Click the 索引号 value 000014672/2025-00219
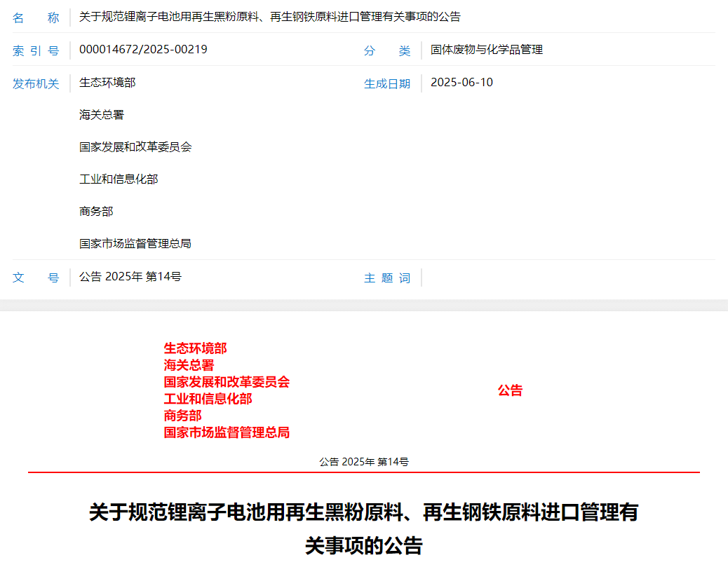 143,50
